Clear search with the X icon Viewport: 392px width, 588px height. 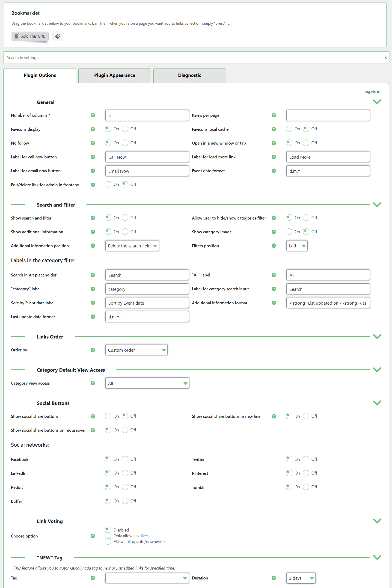pos(385,58)
